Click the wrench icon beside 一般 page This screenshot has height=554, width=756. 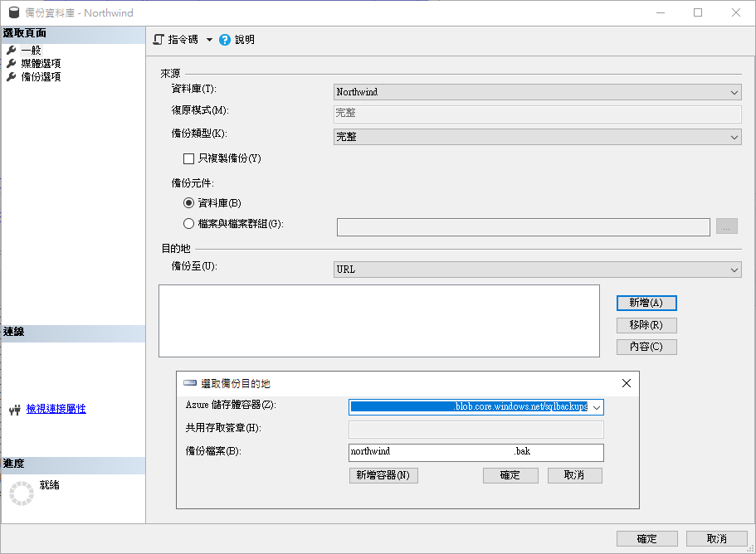click(x=12, y=51)
